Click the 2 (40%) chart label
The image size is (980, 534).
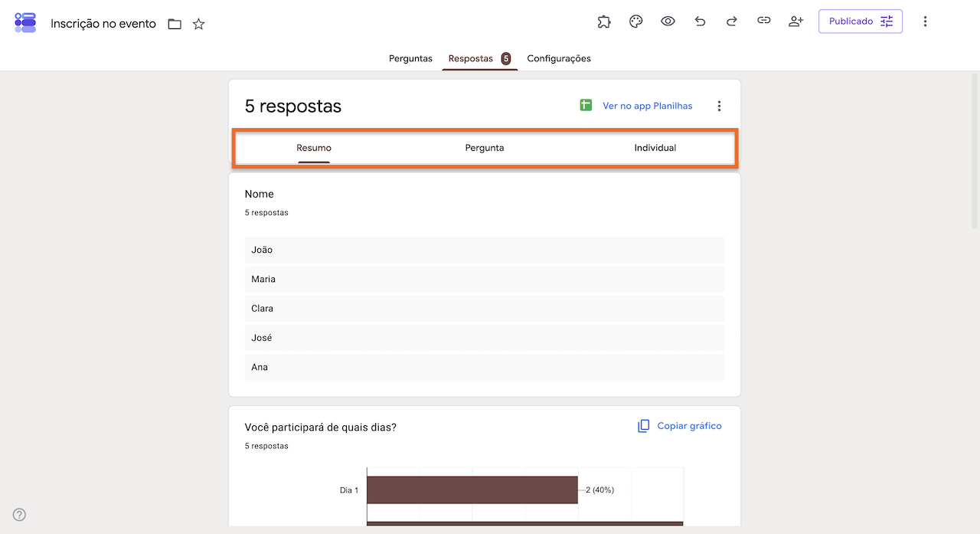[x=599, y=490]
